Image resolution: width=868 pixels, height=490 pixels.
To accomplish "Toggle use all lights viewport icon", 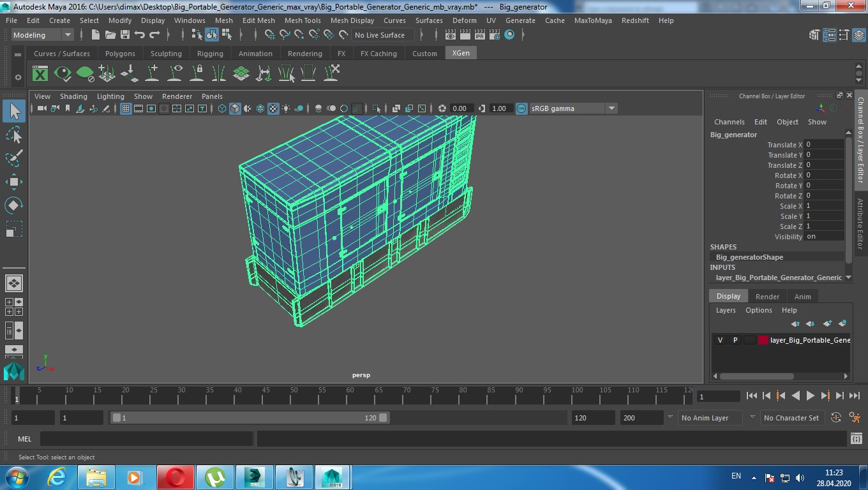I will pyautogui.click(x=286, y=108).
